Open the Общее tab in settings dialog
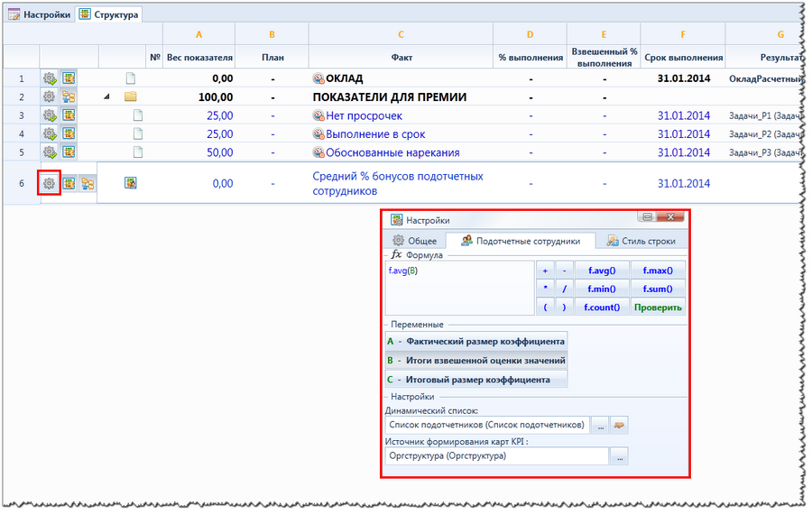 [x=415, y=241]
